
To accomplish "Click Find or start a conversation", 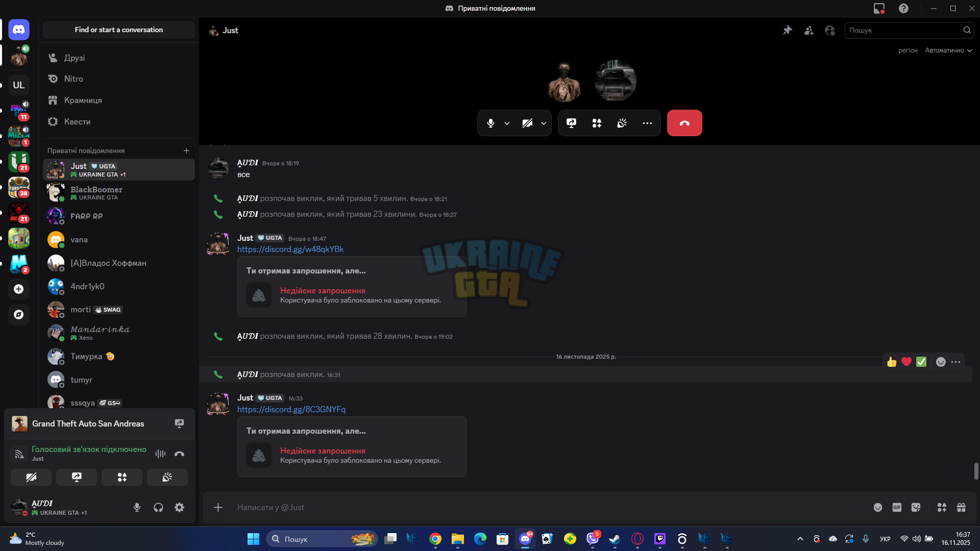I will (x=119, y=30).
